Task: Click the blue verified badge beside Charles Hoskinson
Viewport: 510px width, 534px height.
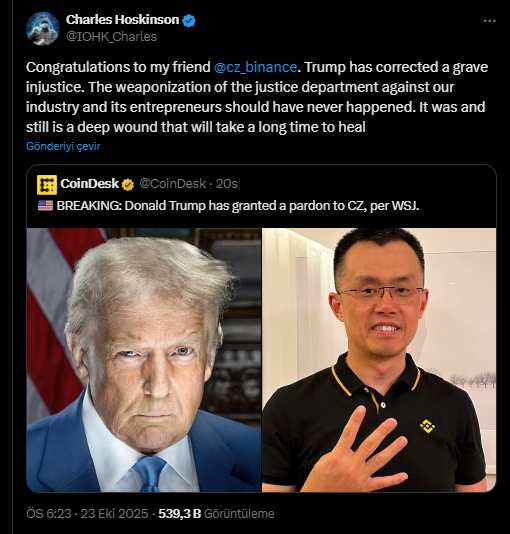Action: pos(189,21)
